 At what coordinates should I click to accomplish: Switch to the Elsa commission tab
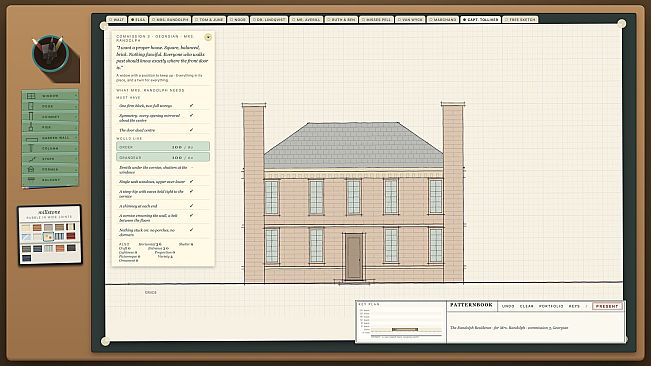coord(138,20)
